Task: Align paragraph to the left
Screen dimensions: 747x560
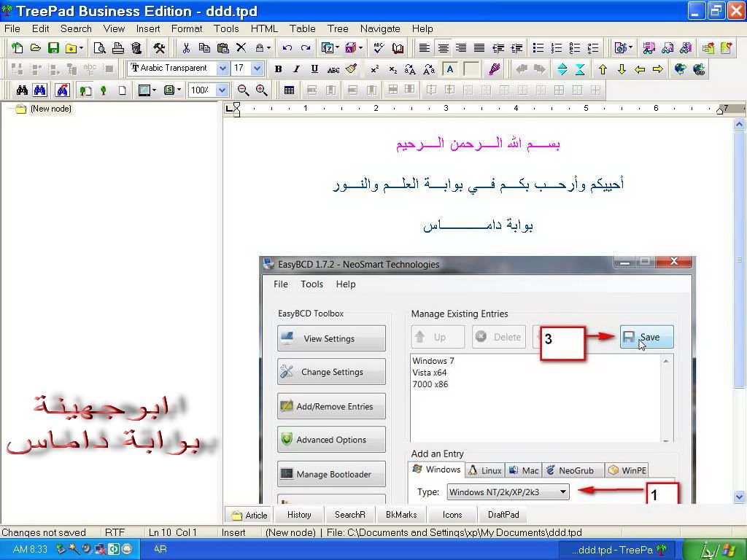Action: pyautogui.click(x=424, y=47)
